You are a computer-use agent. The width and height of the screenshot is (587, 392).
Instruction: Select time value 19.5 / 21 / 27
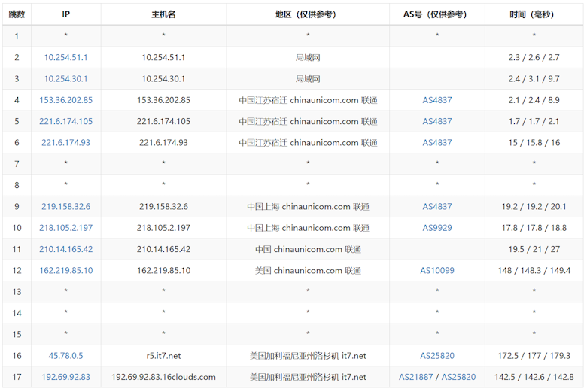[x=534, y=249]
